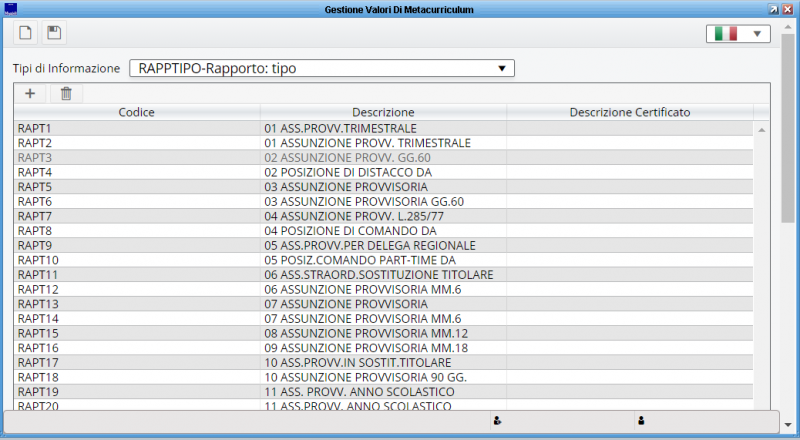Click cell '04 ASSUNZIONE PROVV. L.285/77'
Viewport: 800px width, 440px height.
pos(384,216)
